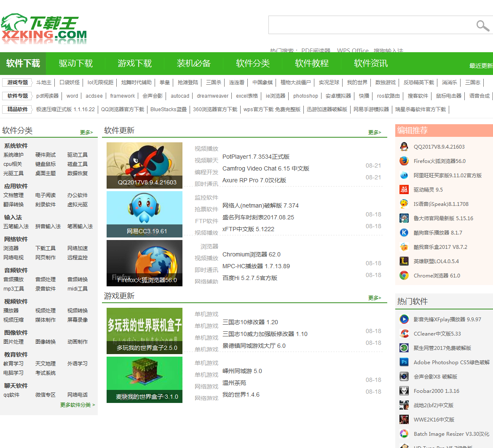Select the 浏览器 category under 网络软件
This screenshot has width=493, height=448.
(11, 248)
